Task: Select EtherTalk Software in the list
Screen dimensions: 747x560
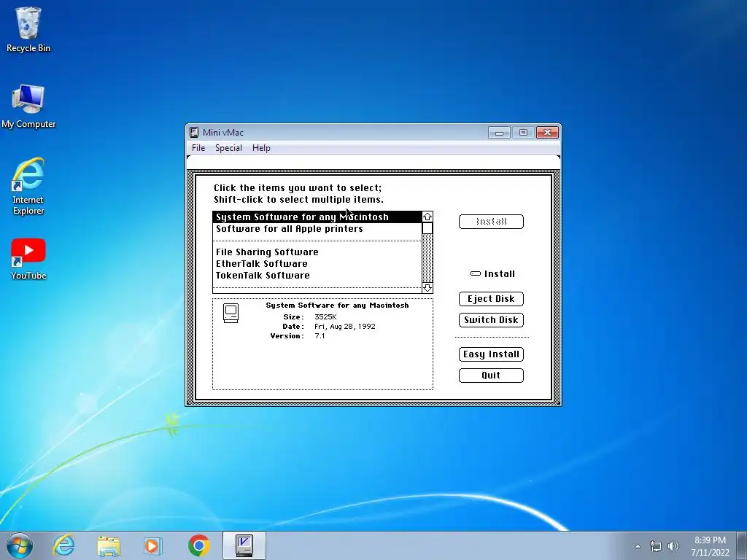Action: click(x=317, y=264)
